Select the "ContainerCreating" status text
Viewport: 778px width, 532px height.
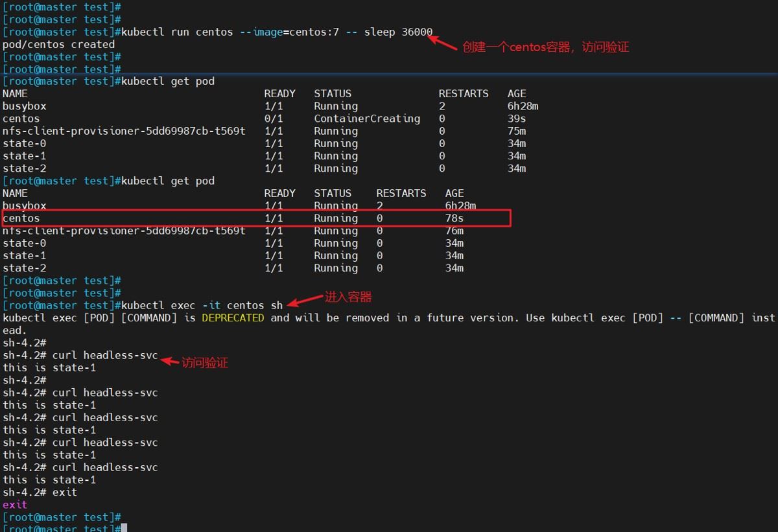tap(367, 119)
